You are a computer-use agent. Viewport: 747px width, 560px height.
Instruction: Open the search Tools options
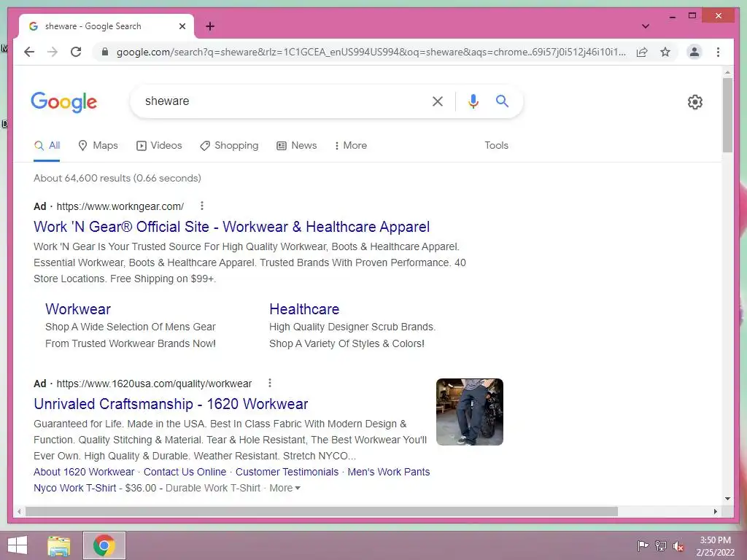[496, 146]
